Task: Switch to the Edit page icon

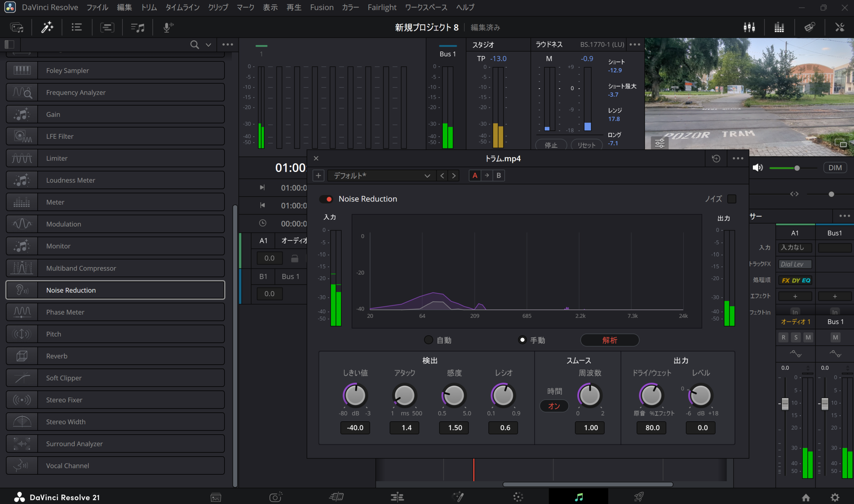Action: (397, 497)
